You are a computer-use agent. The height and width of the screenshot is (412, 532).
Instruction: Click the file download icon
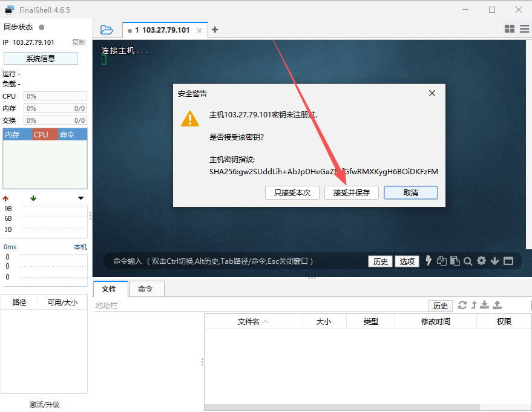(x=485, y=305)
